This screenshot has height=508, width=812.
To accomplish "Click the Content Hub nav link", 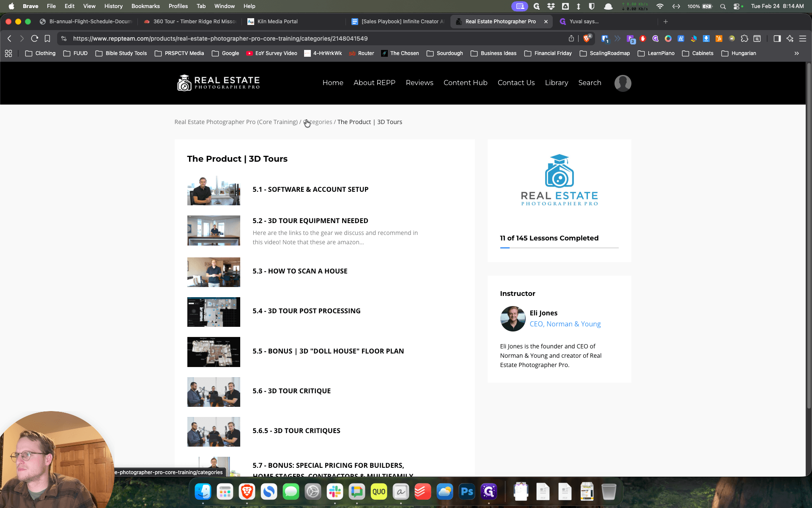I will [x=465, y=83].
